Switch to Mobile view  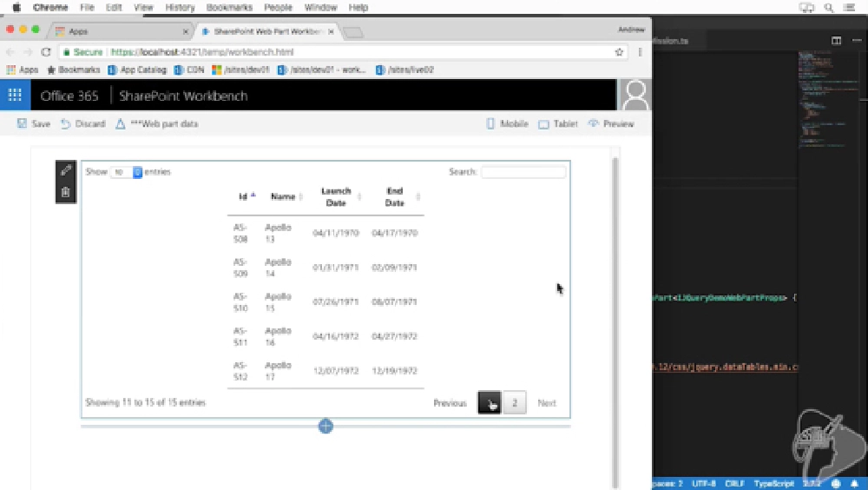507,123
